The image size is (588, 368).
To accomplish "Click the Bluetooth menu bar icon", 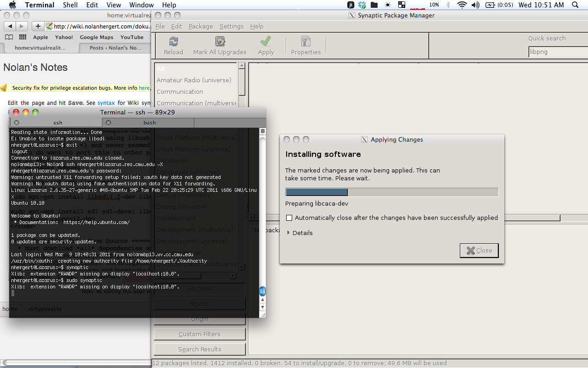I will (448, 5).
